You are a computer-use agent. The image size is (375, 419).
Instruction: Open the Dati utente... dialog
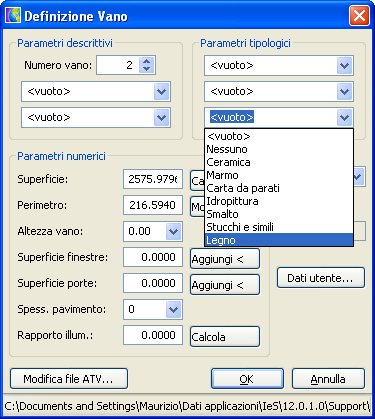321,278
